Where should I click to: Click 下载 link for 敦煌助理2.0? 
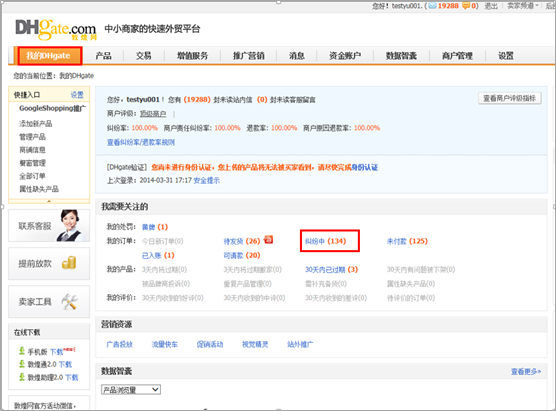tap(72, 377)
